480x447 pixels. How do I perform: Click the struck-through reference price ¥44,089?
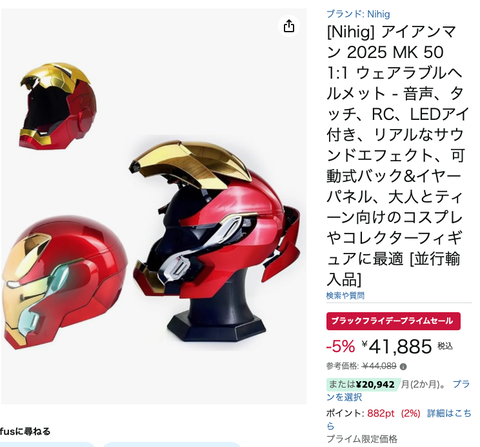[379, 366]
